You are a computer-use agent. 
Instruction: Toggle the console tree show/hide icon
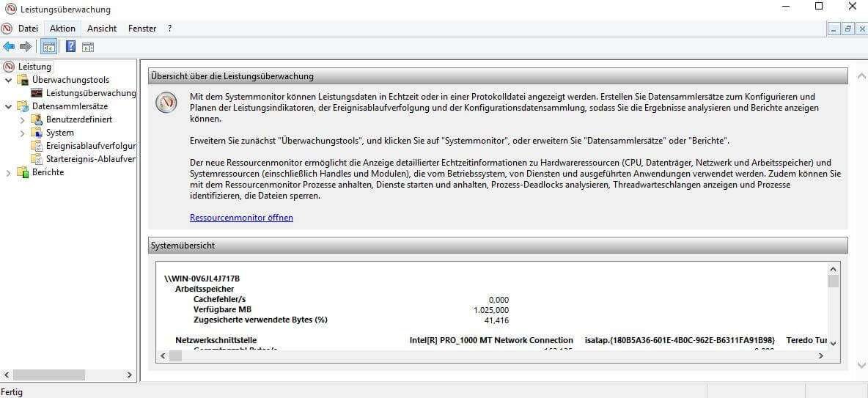click(48, 46)
